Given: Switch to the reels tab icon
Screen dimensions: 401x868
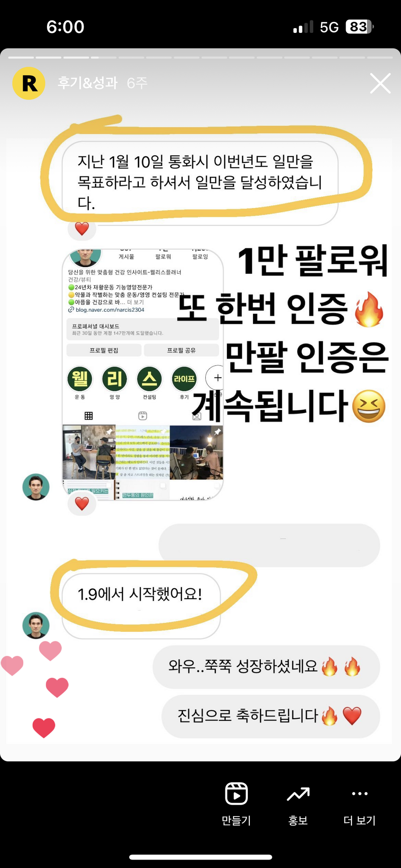Looking at the screenshot, I should [143, 416].
